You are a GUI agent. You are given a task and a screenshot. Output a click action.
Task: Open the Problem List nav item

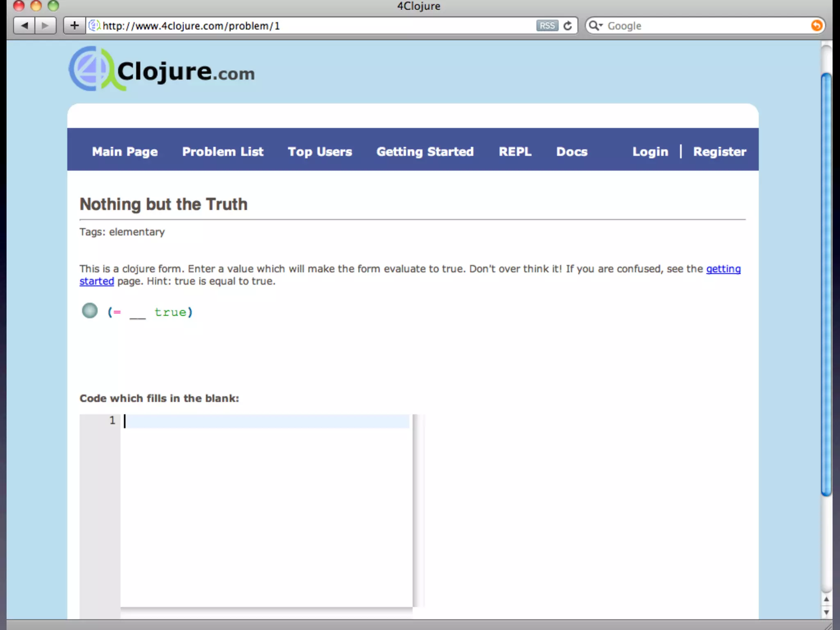(x=223, y=151)
